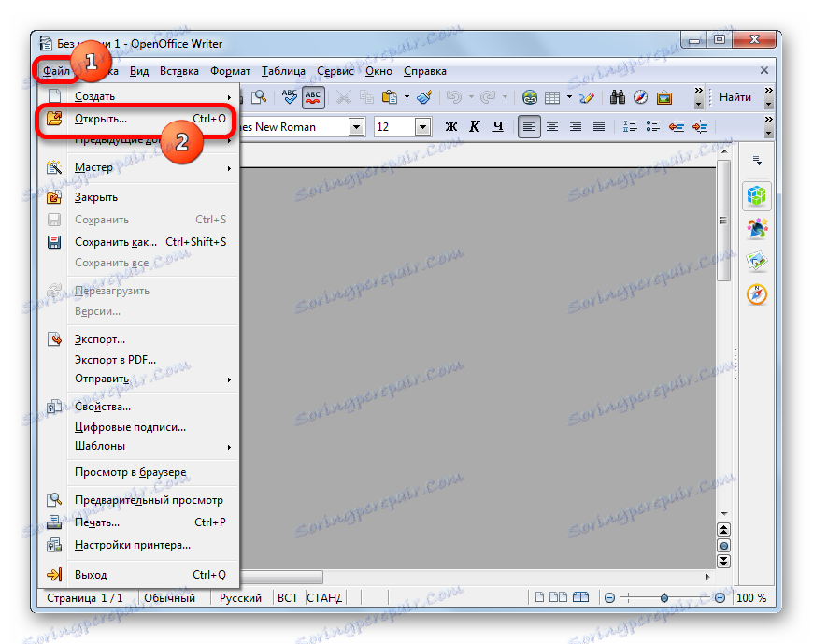Set Align Left paragraph alignment
The image size is (813, 644).
click(529, 126)
